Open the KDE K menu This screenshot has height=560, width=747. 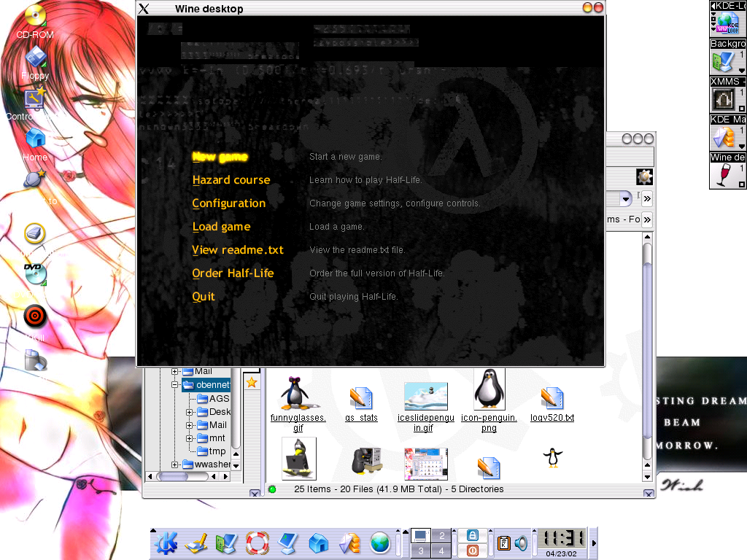(x=166, y=542)
